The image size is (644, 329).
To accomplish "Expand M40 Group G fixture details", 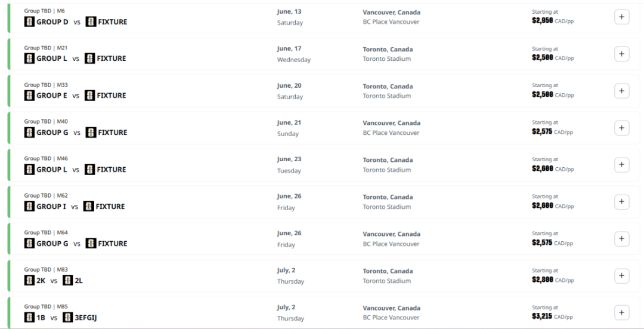I will click(x=621, y=128).
